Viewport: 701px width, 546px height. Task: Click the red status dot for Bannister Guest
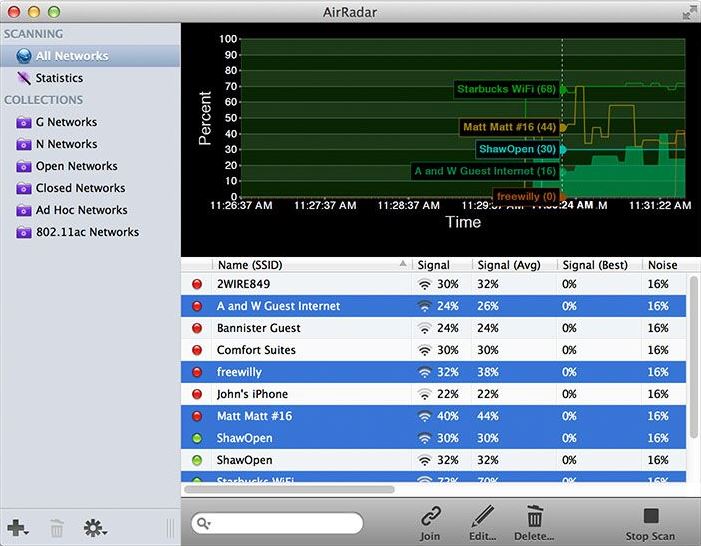(x=197, y=328)
